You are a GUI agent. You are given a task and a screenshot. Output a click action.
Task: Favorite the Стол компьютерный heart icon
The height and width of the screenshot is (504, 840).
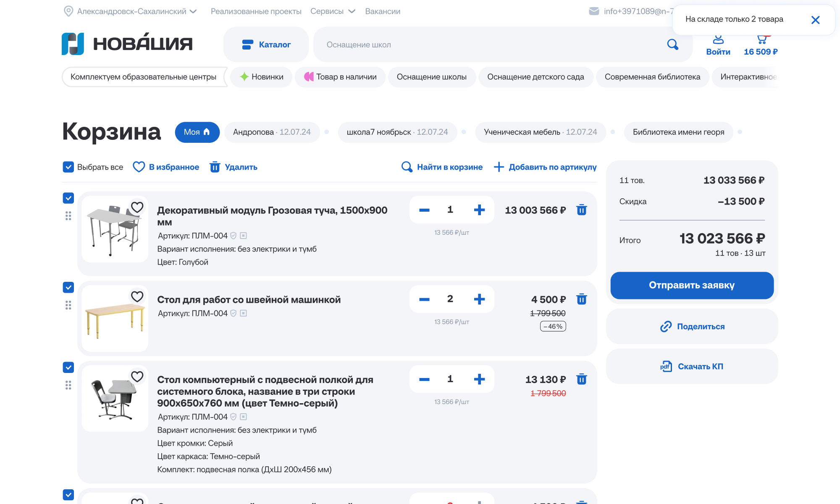tap(137, 377)
